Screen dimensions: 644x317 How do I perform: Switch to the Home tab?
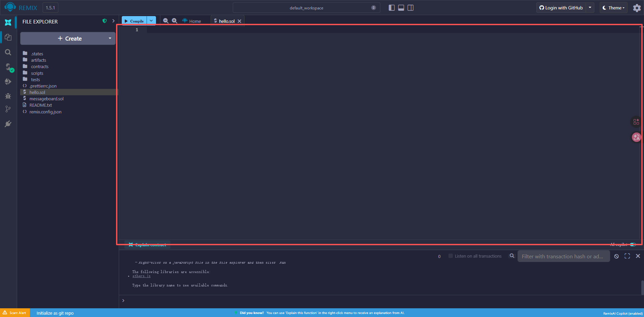pos(192,21)
